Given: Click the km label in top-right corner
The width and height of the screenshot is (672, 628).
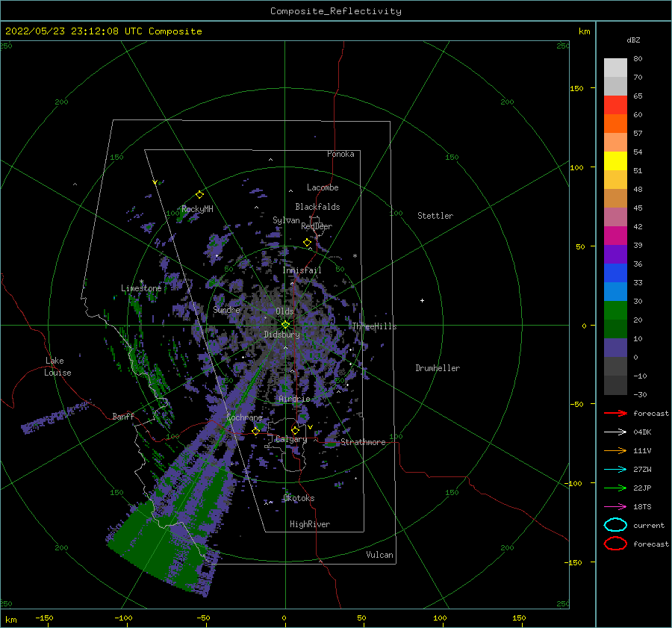Looking at the screenshot, I should pyautogui.click(x=585, y=31).
